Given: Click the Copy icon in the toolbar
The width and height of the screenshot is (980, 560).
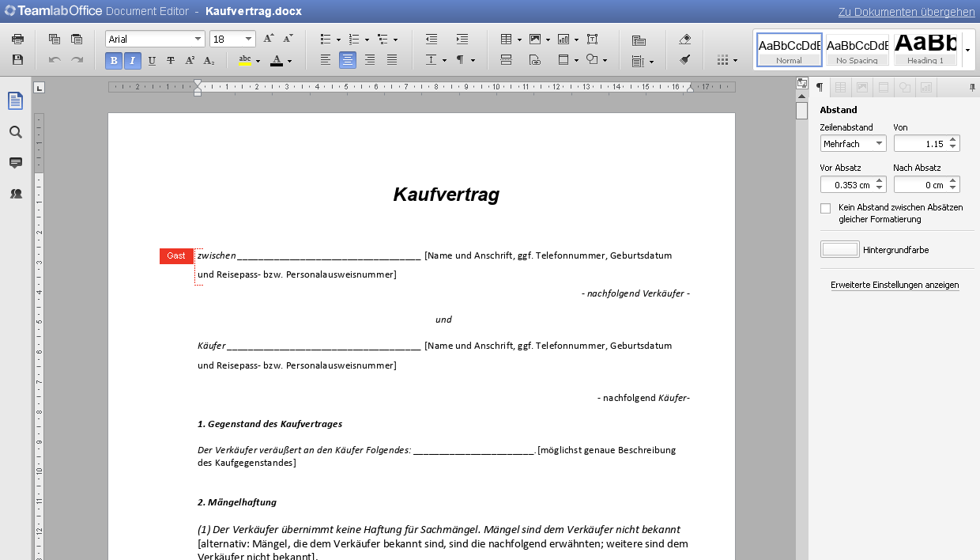Looking at the screenshot, I should coord(55,39).
